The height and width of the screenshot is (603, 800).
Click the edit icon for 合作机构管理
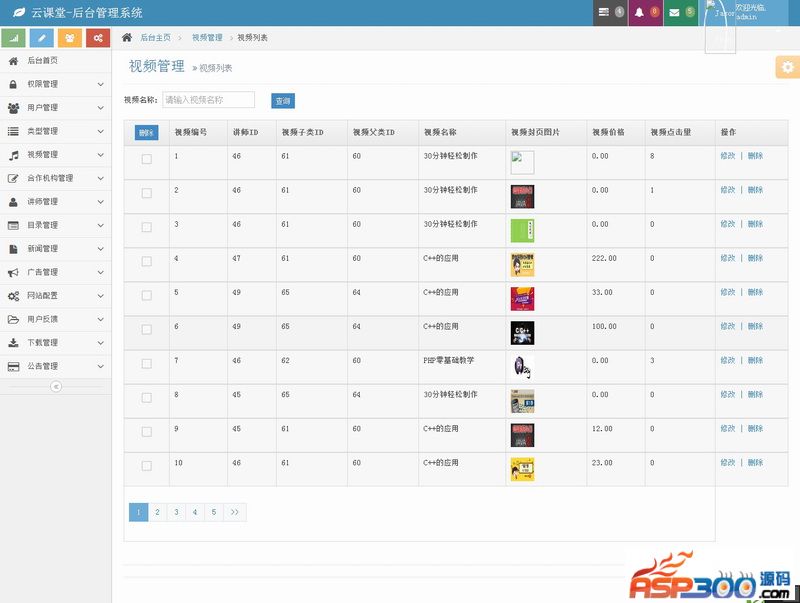[13, 178]
